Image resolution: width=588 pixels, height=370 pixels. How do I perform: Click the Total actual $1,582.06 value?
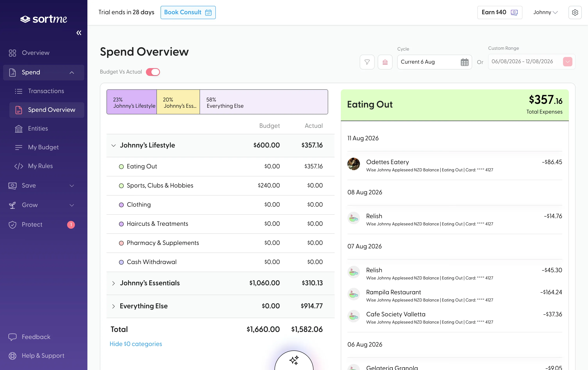point(307,329)
